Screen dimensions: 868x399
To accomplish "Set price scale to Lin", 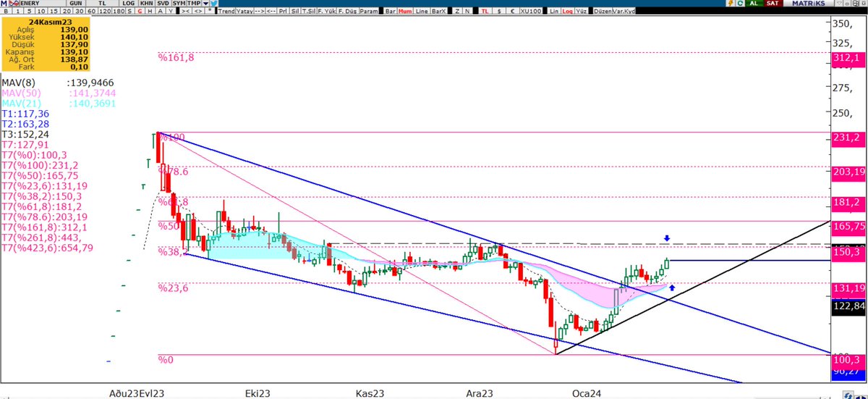I will tap(554, 12).
